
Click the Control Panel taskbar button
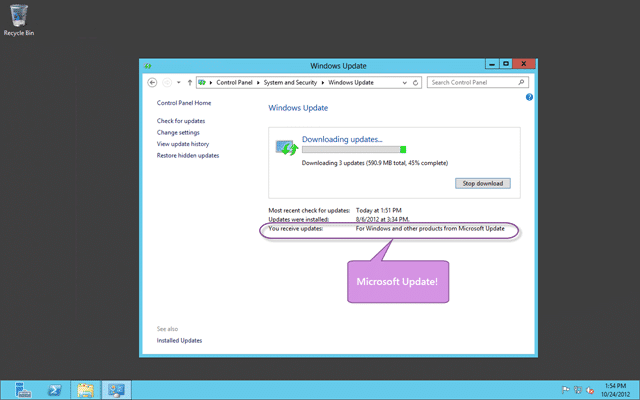click(x=116, y=390)
